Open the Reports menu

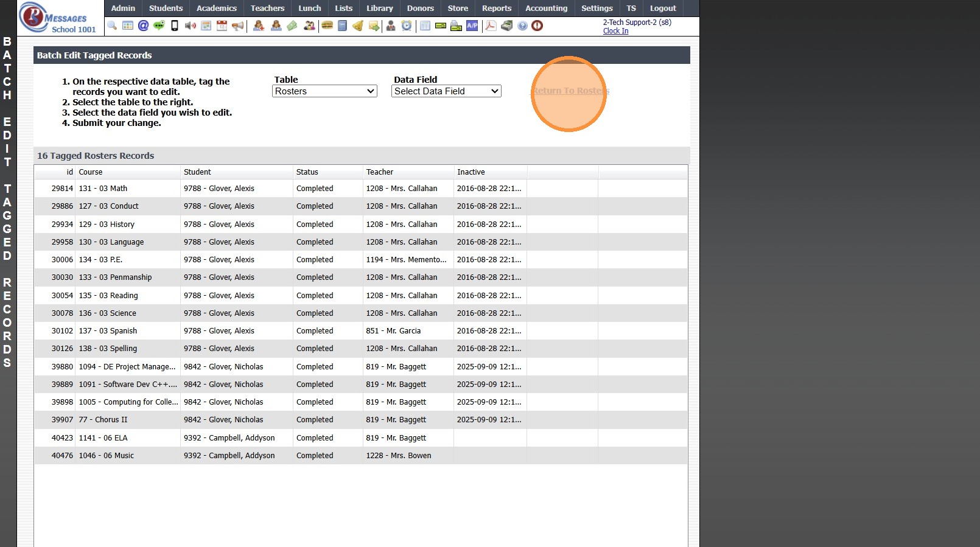point(497,9)
